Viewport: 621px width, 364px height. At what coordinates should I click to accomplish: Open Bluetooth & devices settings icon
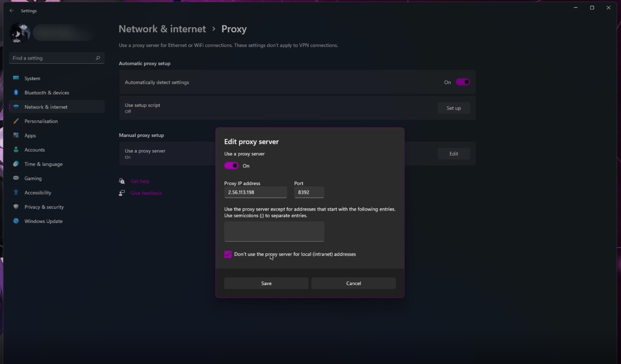(16, 92)
